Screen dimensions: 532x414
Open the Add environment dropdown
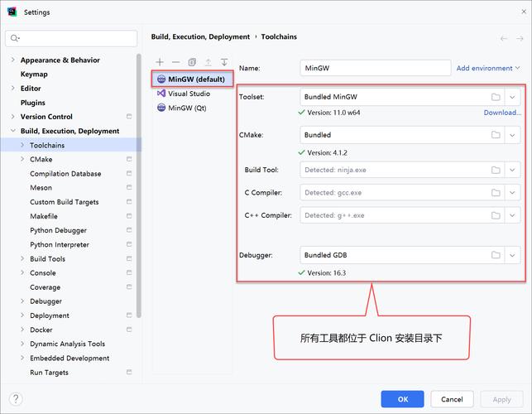(x=488, y=69)
